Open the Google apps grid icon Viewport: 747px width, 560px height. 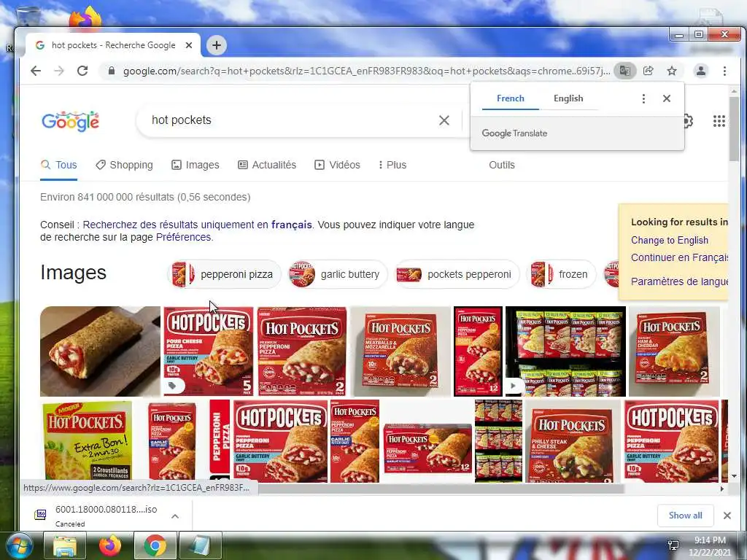(x=719, y=121)
